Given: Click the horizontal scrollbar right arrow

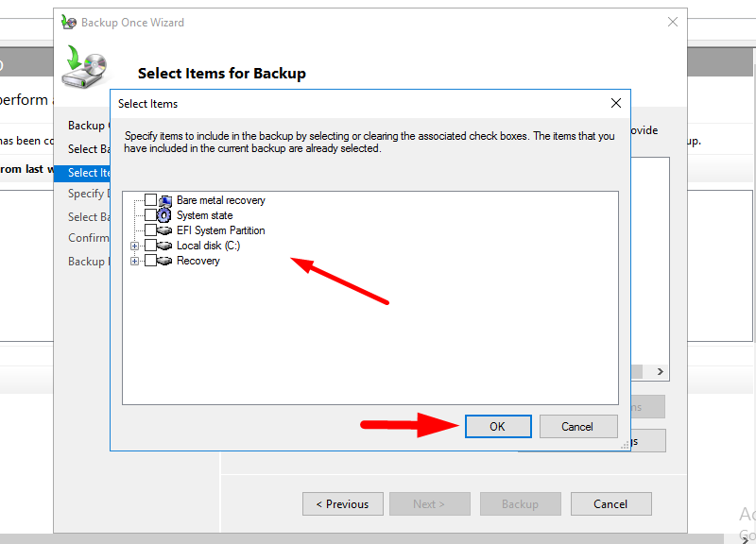Looking at the screenshot, I should pos(661,372).
